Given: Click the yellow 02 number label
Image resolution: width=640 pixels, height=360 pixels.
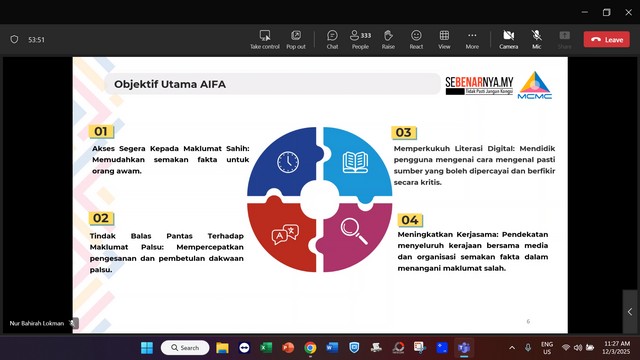Looking at the screenshot, I should pos(101,218).
